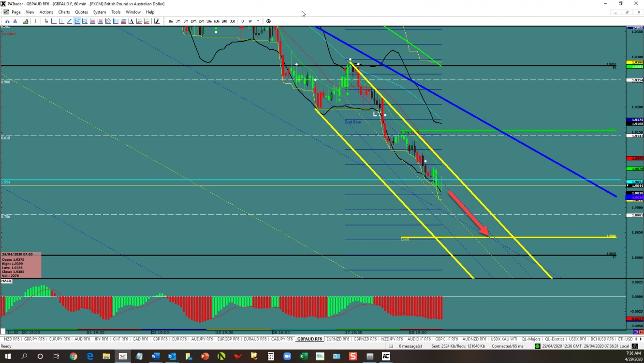Select the cursor arrow tool
The height and width of the screenshot is (363, 644).
(x=46, y=21)
